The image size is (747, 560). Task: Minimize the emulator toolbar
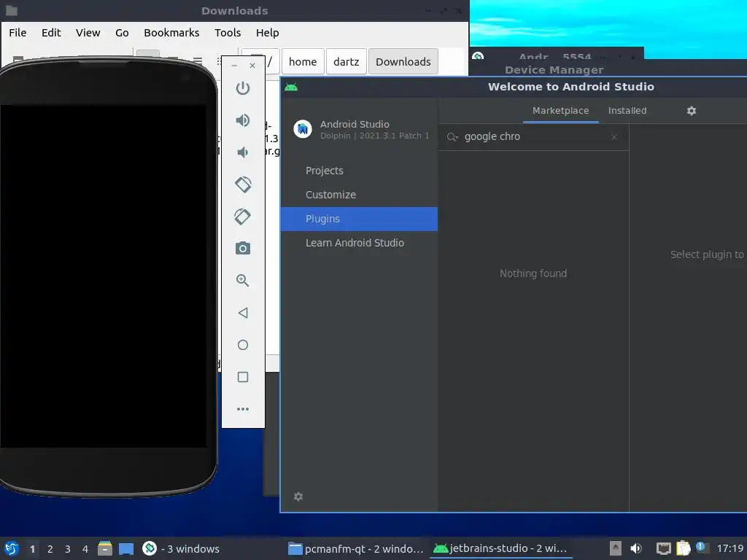234,66
